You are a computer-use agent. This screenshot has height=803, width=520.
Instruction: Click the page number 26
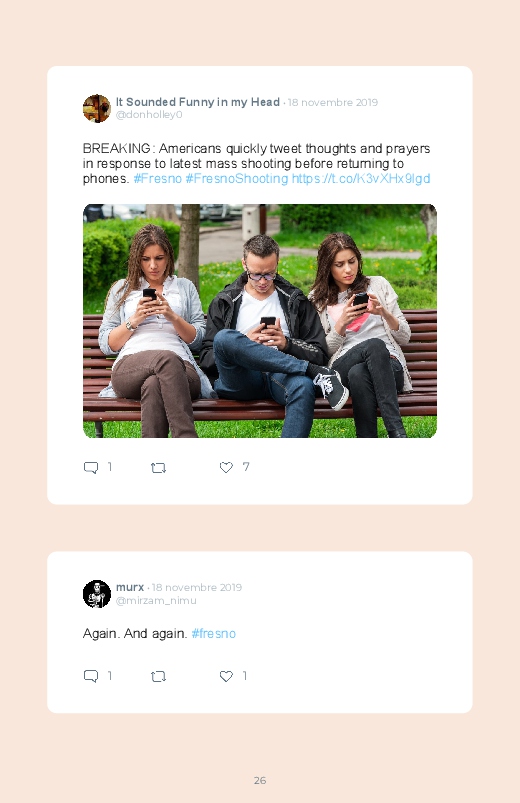[260, 780]
